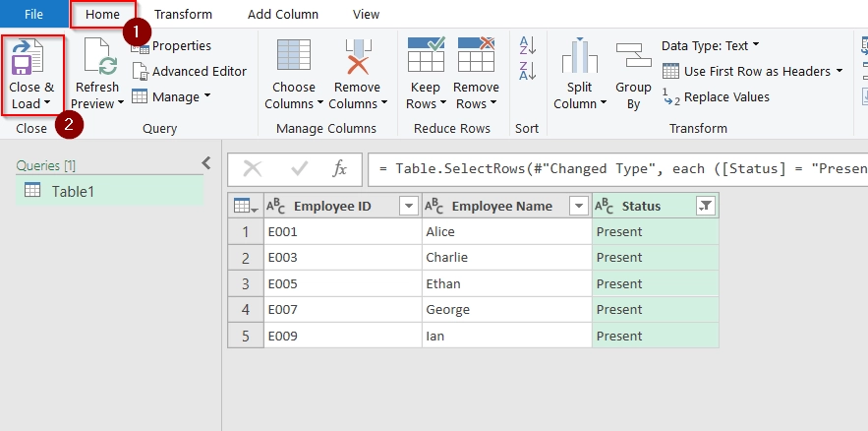Click the Refresh Preview icon
The width and height of the screenshot is (868, 431).
point(100,58)
